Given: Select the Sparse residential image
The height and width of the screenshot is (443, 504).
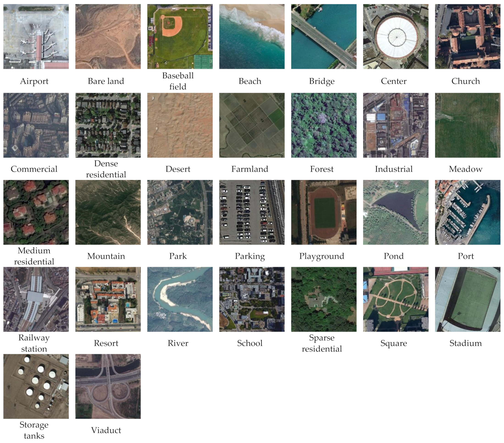Looking at the screenshot, I should [324, 299].
